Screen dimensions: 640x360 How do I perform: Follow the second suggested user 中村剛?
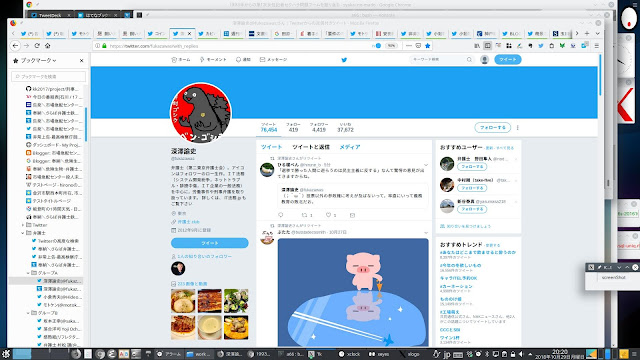(x=472, y=188)
